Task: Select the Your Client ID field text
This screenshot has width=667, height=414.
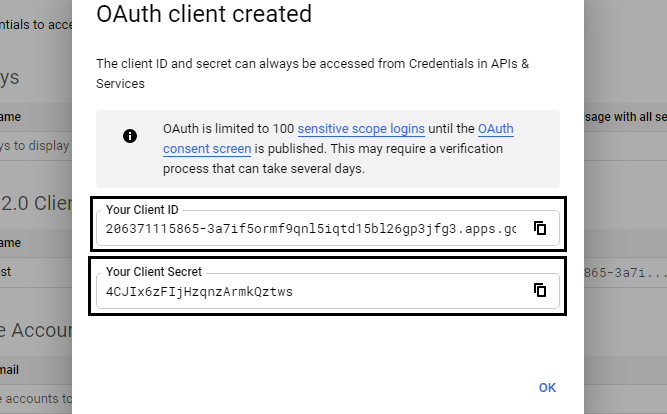Action: coord(311,229)
